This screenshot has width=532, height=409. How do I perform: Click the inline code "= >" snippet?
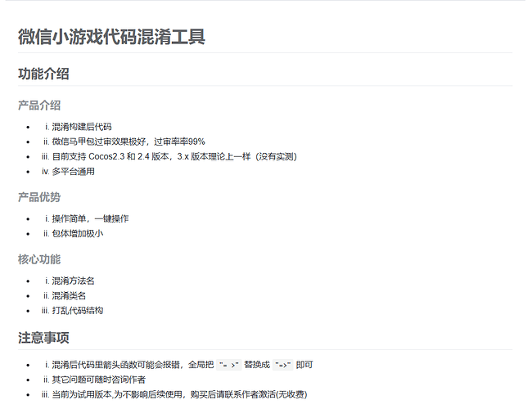click(229, 365)
